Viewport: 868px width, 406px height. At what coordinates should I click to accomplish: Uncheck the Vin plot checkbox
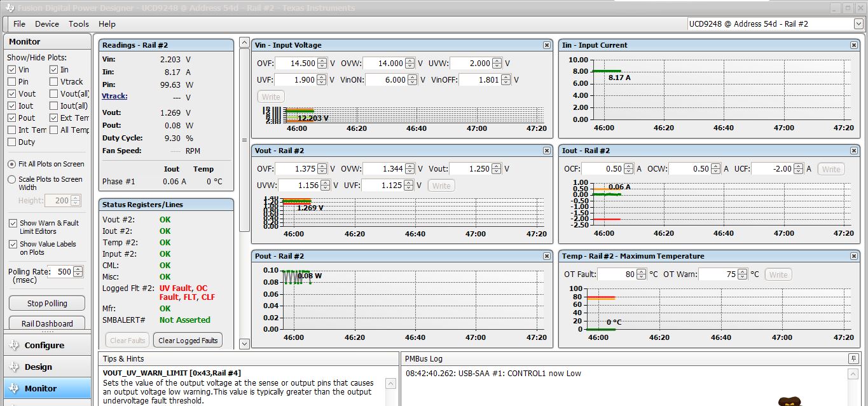(12, 70)
